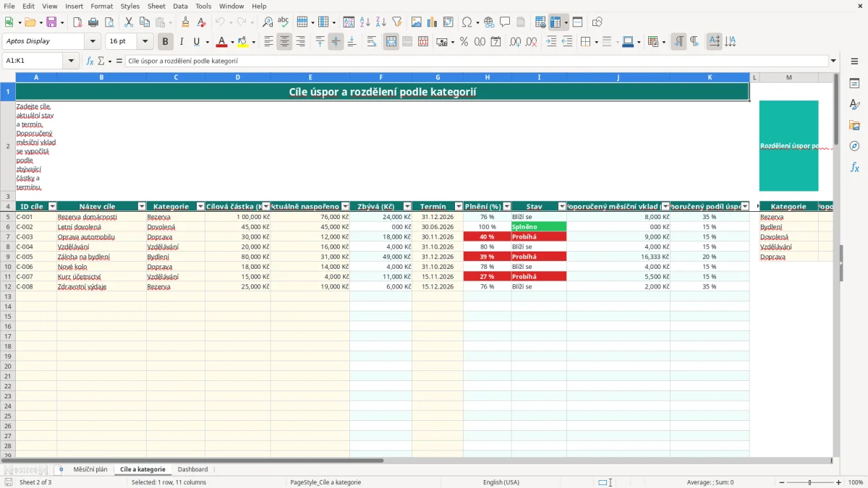Open the Name Box dropdown arrow
The height and width of the screenshot is (488, 868).
click(x=71, y=61)
